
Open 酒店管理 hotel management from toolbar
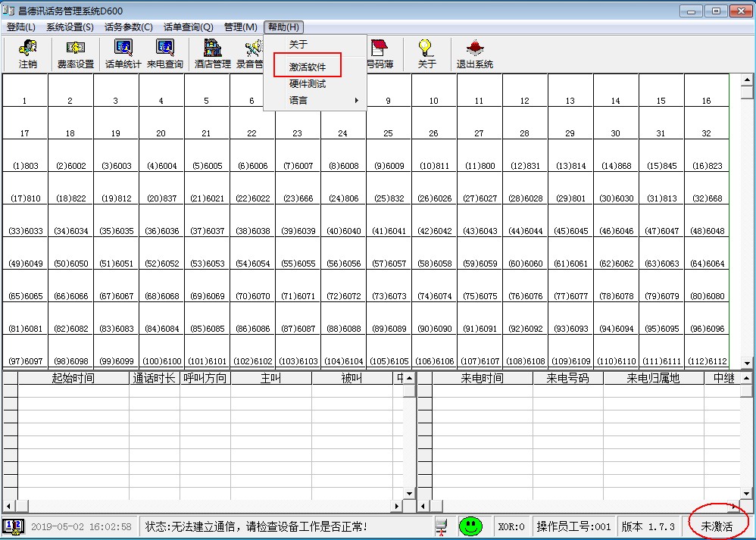(x=212, y=54)
